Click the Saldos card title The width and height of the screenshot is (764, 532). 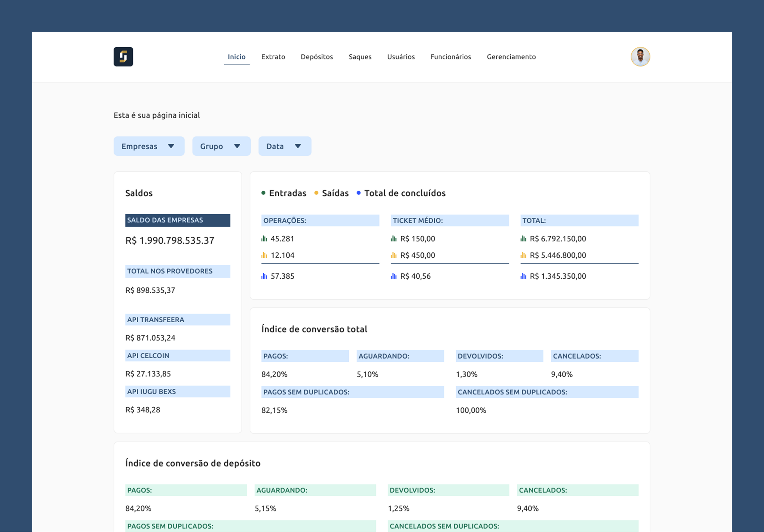pos(139,193)
